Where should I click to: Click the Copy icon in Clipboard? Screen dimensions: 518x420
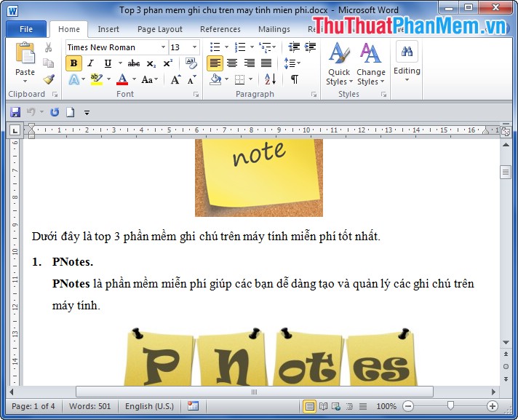[48, 63]
